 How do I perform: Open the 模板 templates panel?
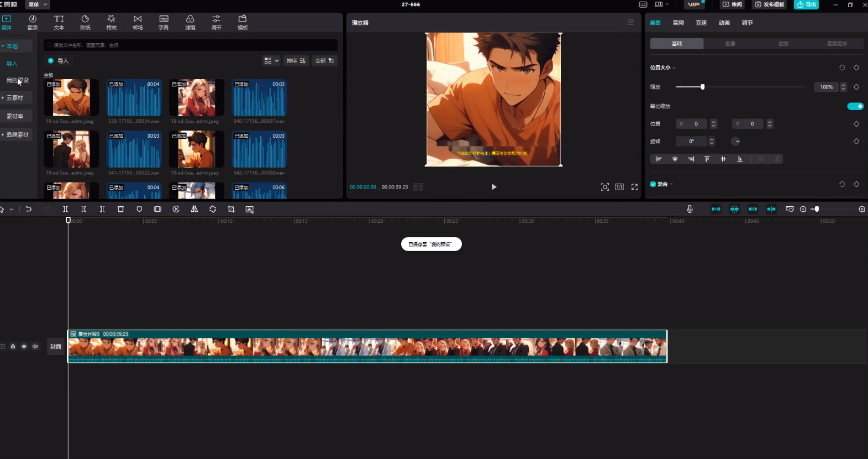click(x=243, y=23)
